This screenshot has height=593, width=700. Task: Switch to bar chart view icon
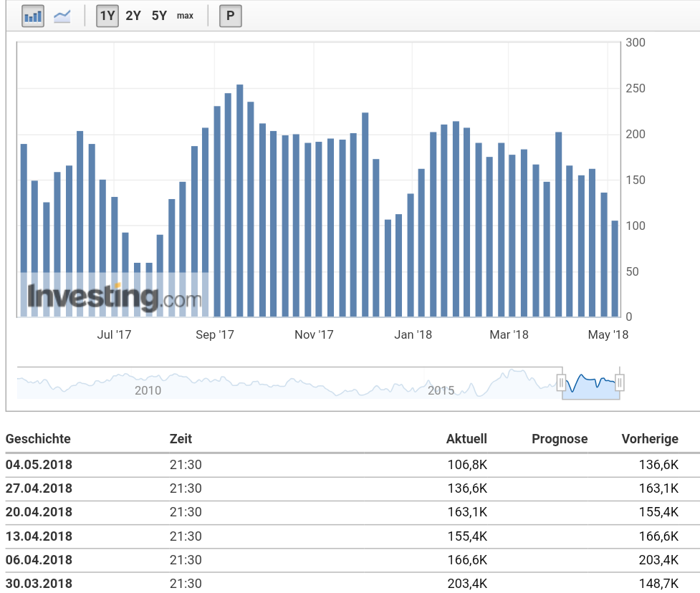pos(32,16)
